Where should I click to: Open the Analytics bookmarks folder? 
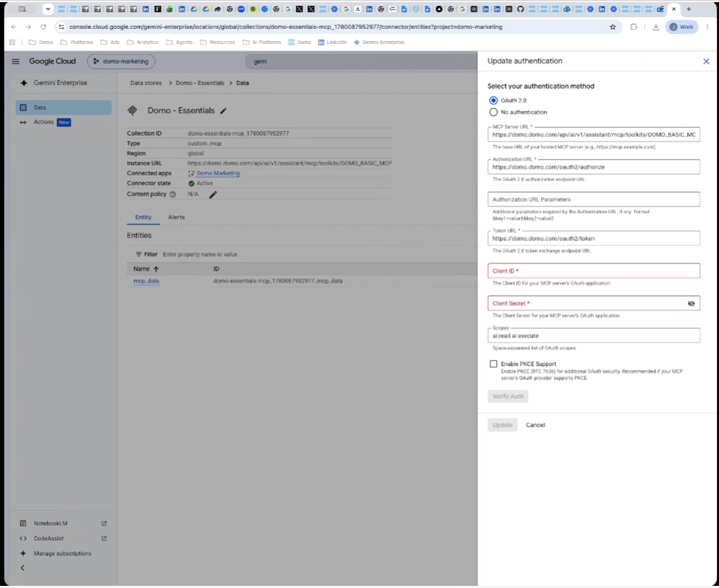[x=143, y=42]
